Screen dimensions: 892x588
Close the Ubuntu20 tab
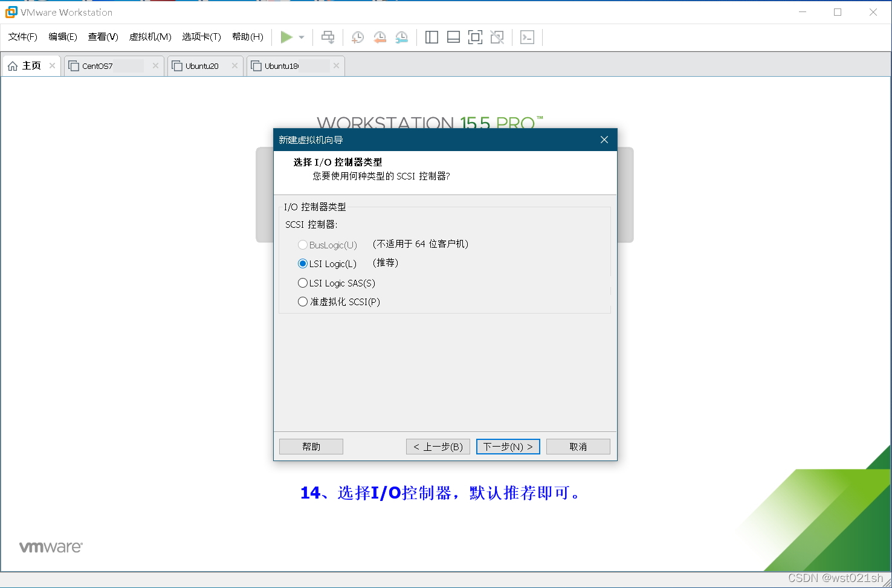pyautogui.click(x=234, y=66)
